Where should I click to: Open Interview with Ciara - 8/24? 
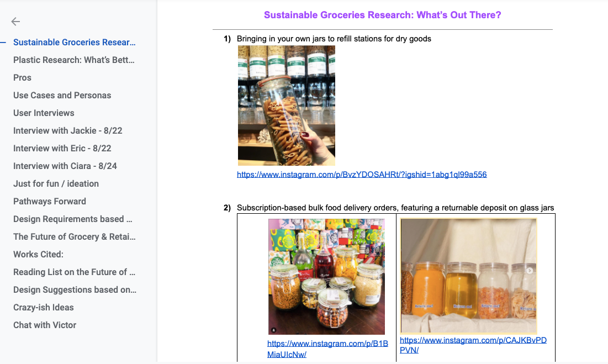65,166
